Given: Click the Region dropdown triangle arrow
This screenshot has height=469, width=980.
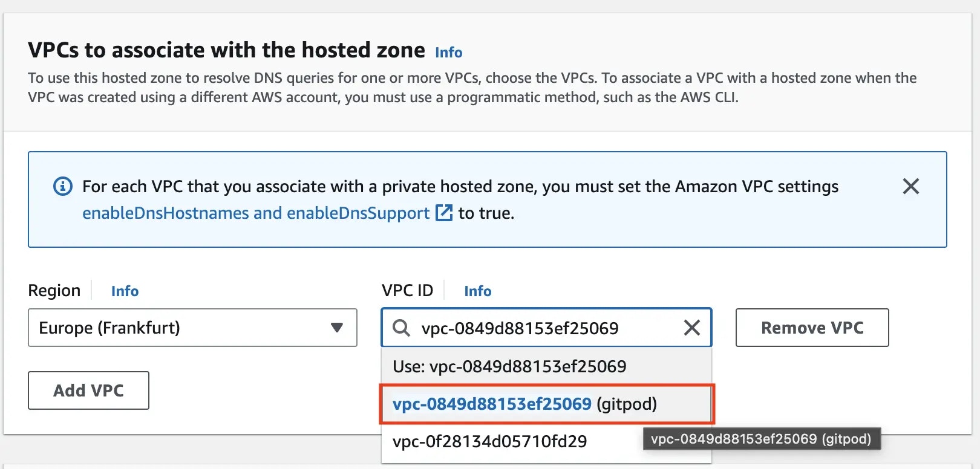Looking at the screenshot, I should point(337,328).
